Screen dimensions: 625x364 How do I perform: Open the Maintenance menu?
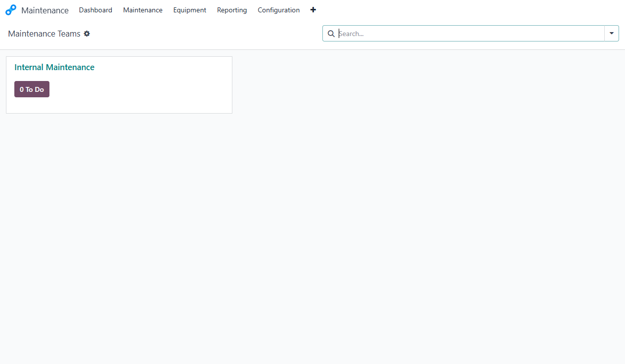(x=142, y=10)
